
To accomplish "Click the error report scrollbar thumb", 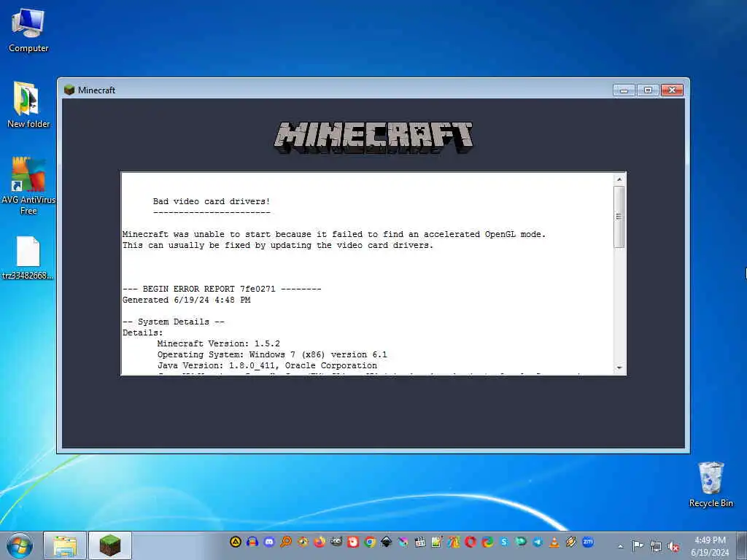I will [x=619, y=217].
